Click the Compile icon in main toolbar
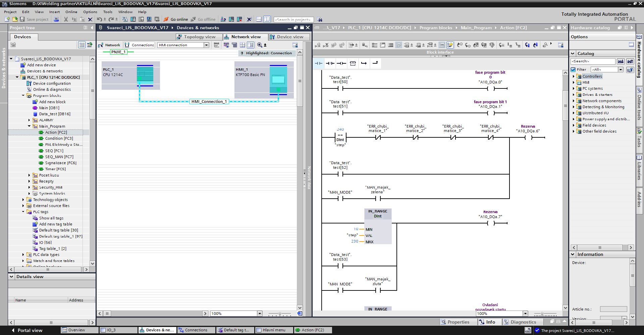Screen dimensions: 644x335 coord(125,19)
